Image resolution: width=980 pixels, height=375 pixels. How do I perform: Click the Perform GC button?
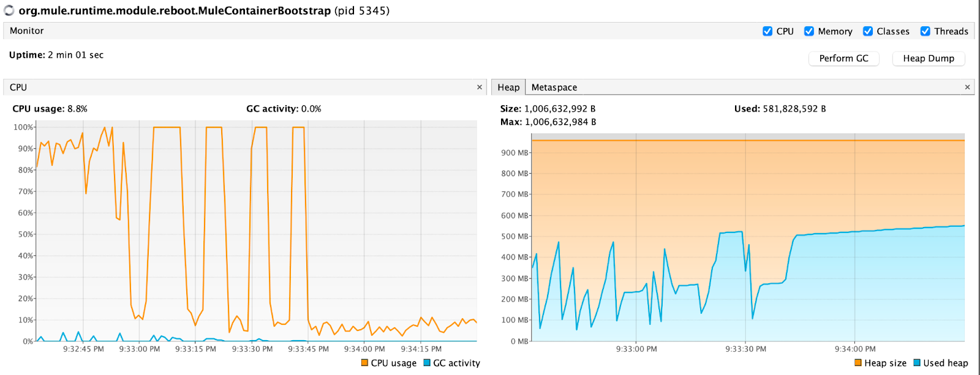(x=844, y=58)
